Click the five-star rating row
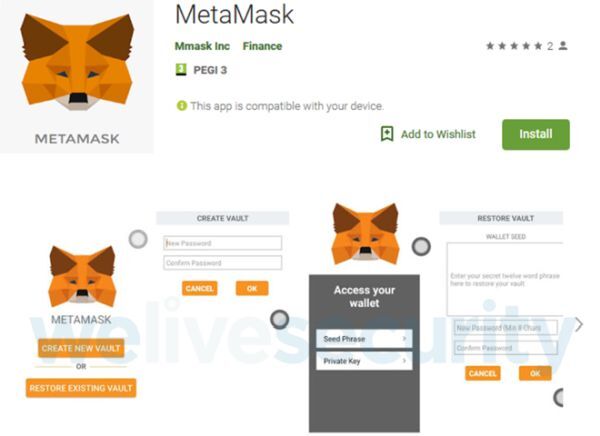600x436 pixels. click(514, 46)
